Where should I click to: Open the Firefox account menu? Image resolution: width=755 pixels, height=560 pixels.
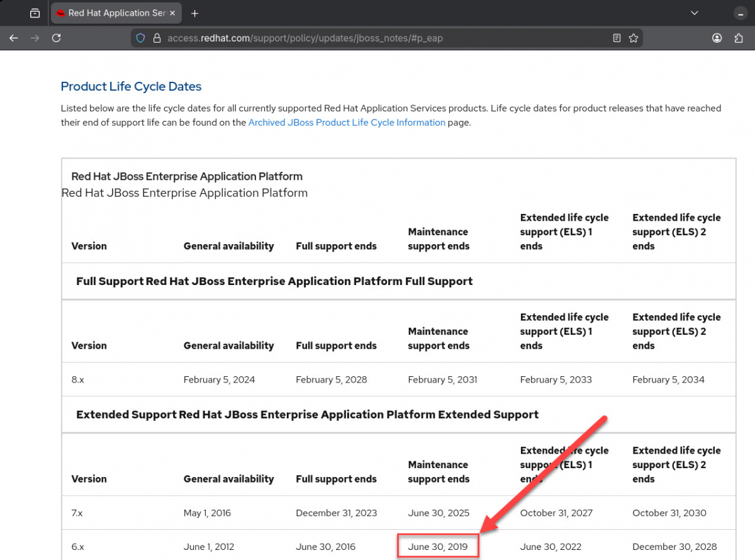(717, 38)
